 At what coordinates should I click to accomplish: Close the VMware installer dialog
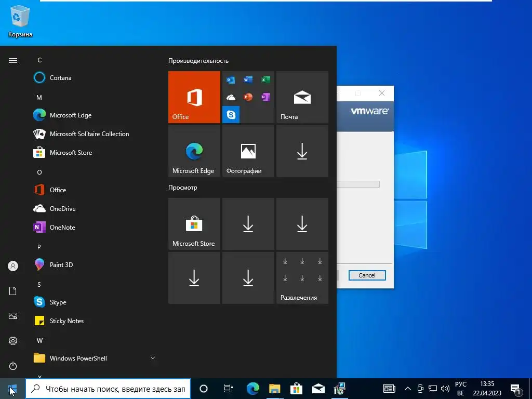(x=382, y=93)
